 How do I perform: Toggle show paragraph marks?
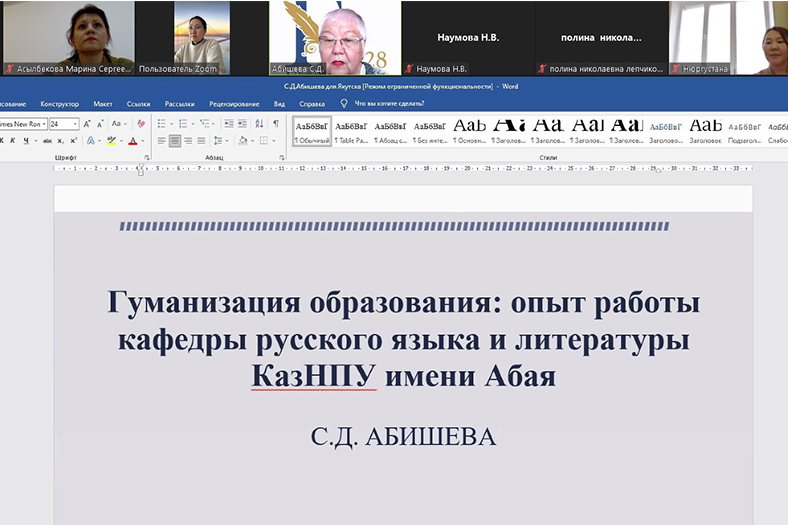276,124
